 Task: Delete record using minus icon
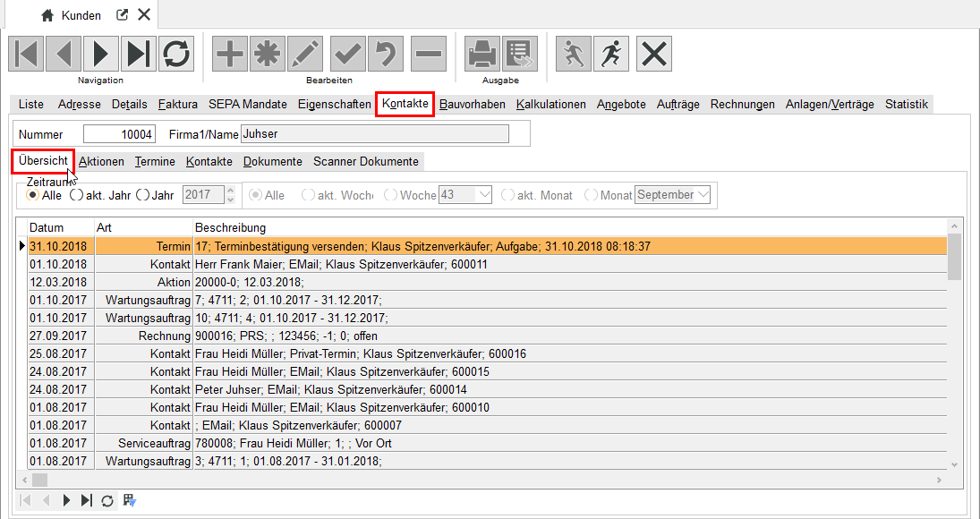coord(430,54)
